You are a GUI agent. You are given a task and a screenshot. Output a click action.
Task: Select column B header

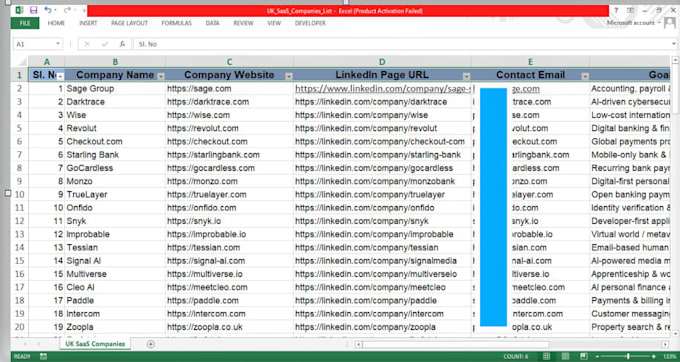coord(115,62)
